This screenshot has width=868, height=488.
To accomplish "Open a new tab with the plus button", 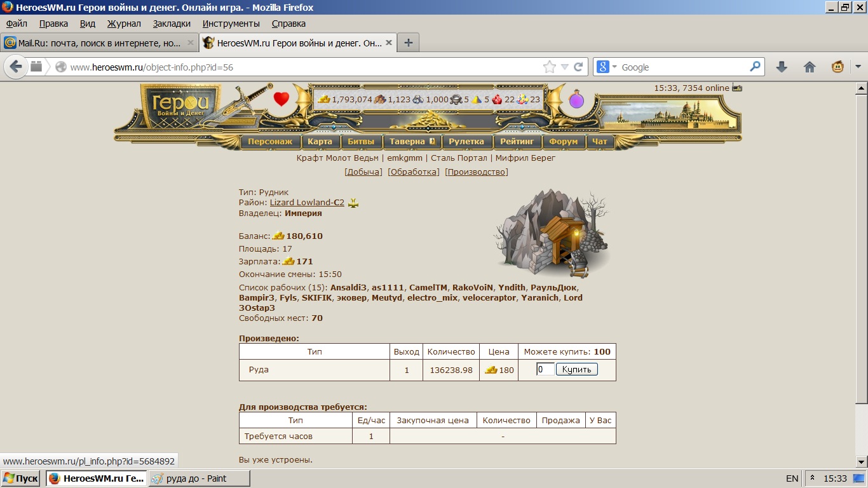I will [x=408, y=43].
